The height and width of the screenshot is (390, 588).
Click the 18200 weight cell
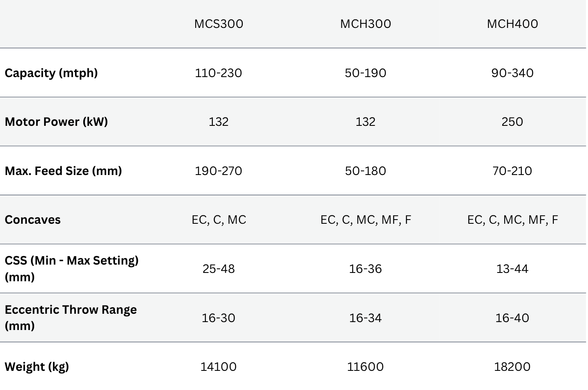tap(512, 367)
